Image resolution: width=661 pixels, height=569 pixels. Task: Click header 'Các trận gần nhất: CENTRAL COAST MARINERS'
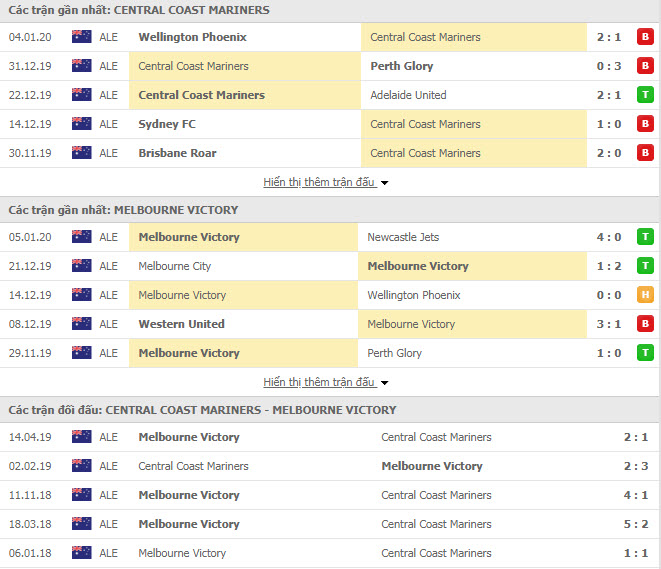pos(139,10)
